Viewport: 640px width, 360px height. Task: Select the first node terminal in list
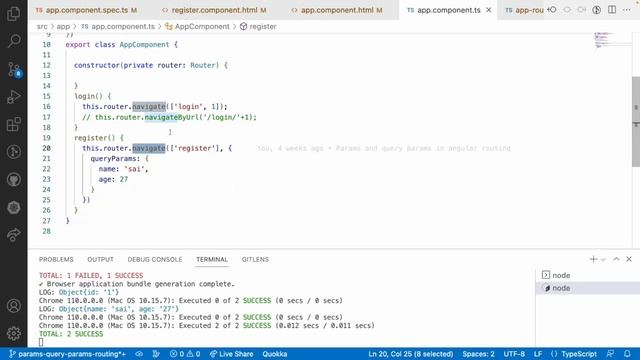[x=588, y=275]
